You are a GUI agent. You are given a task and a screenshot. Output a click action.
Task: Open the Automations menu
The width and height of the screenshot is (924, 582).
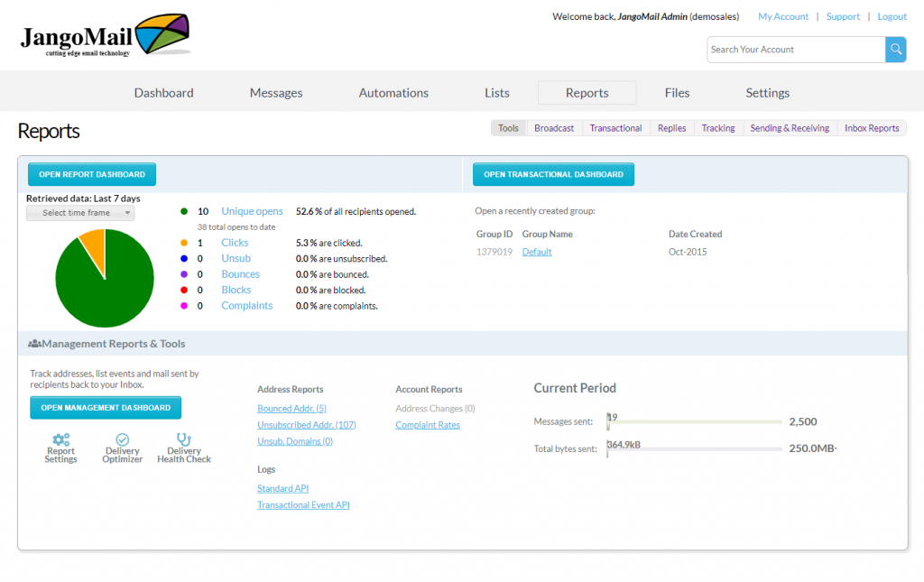click(393, 93)
